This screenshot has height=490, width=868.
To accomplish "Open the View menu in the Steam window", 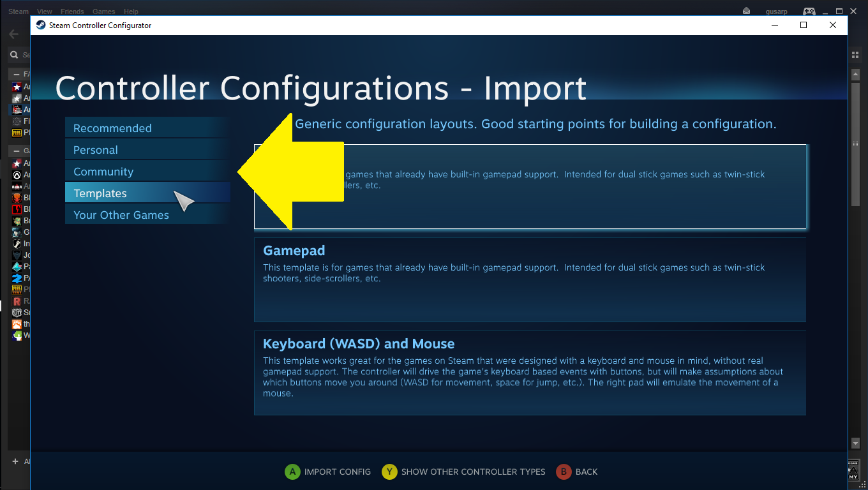I will pyautogui.click(x=45, y=11).
